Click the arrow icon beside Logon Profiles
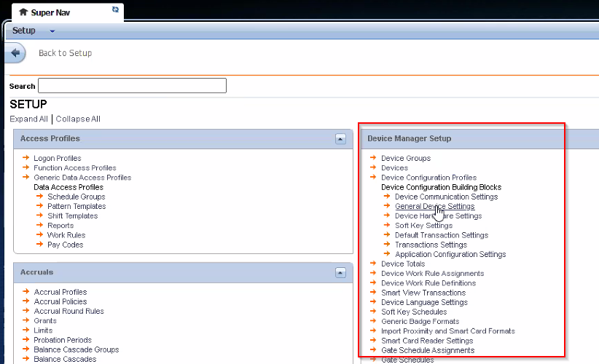Screen dimensions: 599x364 tap(26, 158)
